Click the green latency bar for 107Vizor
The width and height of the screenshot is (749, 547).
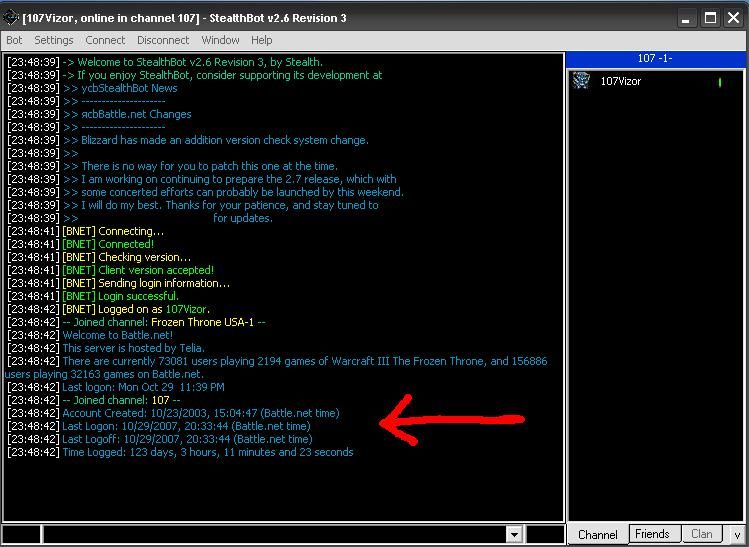[720, 83]
